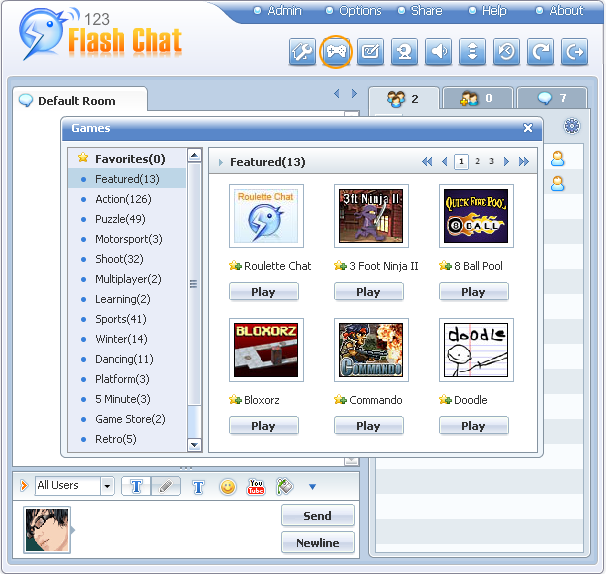The image size is (606, 574).
Task: Toggle the pencil handwriting mode button
Action: click(166, 486)
